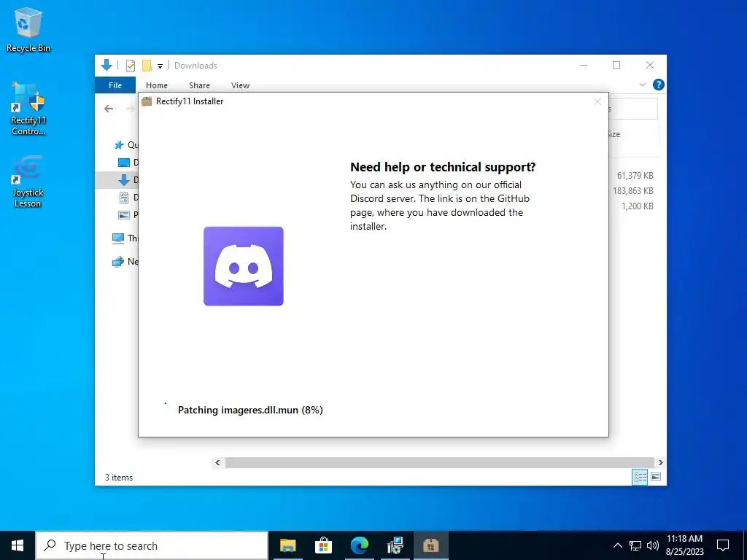
Task: Select Documents item in navigation pane
Action: [128, 197]
